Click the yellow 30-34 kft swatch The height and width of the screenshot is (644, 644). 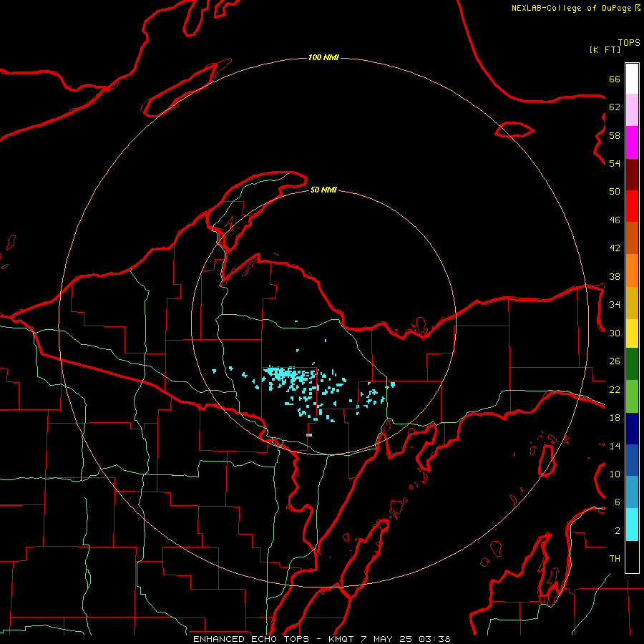click(632, 333)
